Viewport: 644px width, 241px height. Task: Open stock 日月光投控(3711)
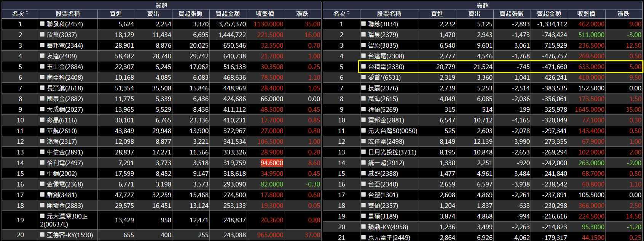pyautogui.click(x=392, y=152)
